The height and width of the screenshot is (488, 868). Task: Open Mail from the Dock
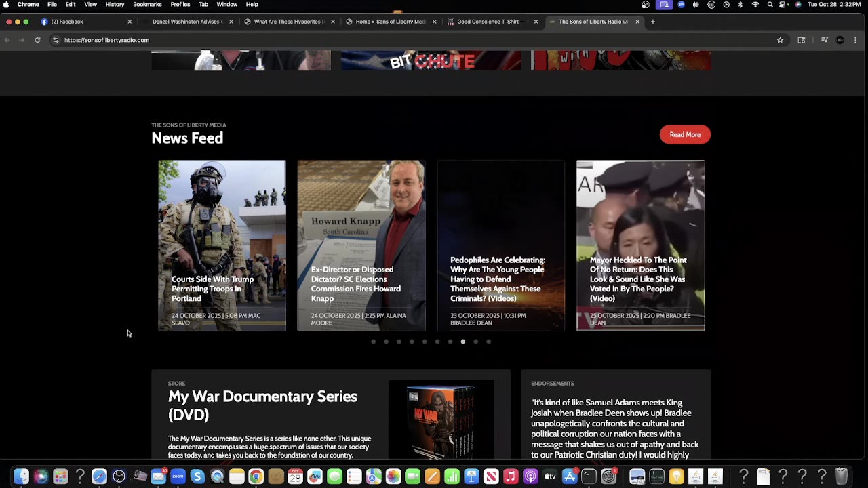click(159, 476)
